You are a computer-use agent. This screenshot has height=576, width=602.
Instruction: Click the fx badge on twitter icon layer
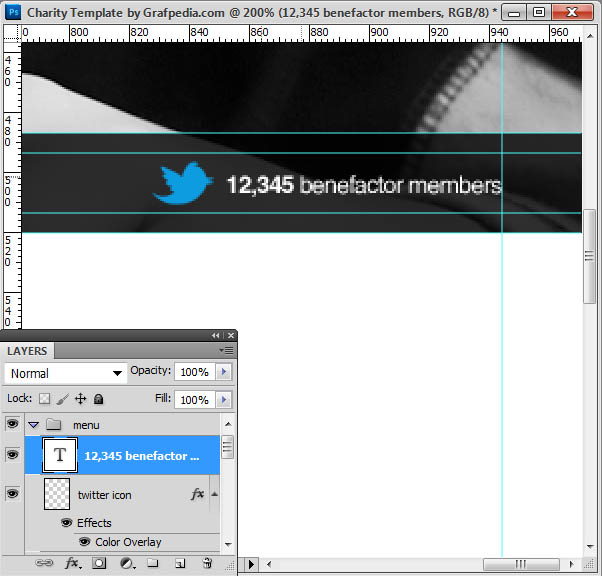click(197, 494)
